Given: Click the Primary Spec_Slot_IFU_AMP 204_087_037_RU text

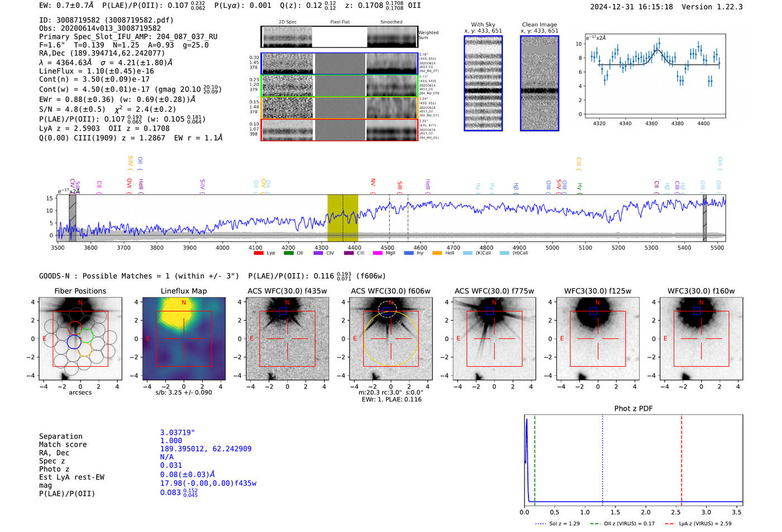Looking at the screenshot, I should (x=128, y=36).
